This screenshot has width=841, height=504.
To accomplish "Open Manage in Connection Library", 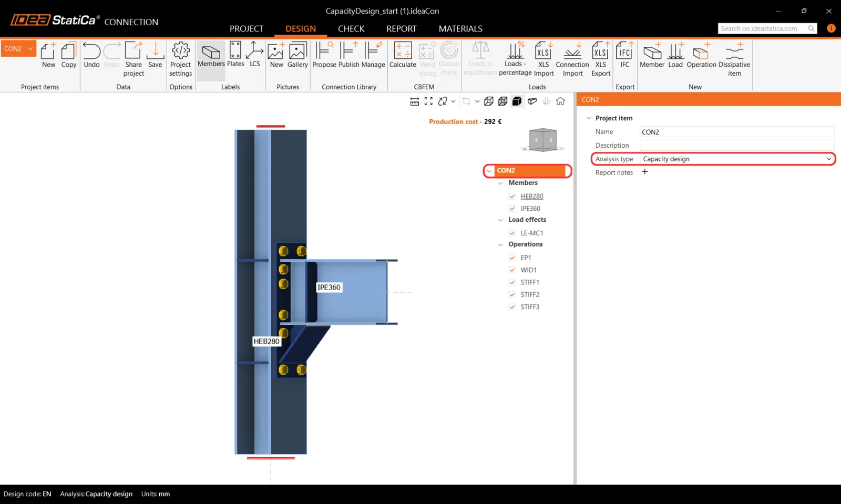I will coord(373,55).
